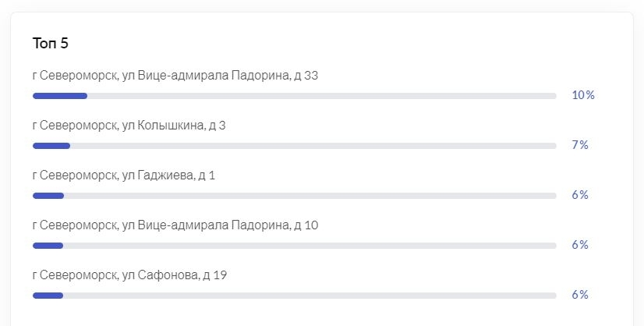Select address ул Сафонова, д 19
The image size is (644, 326).
[129, 275]
